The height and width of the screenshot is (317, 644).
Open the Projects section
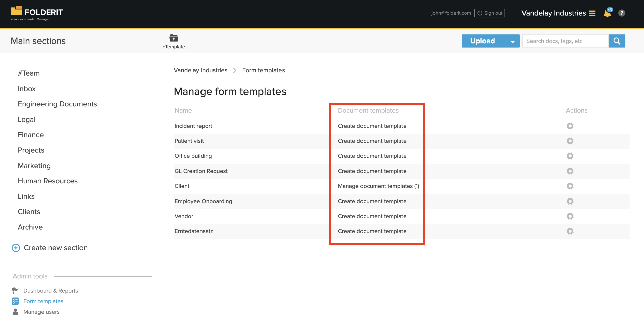(31, 150)
